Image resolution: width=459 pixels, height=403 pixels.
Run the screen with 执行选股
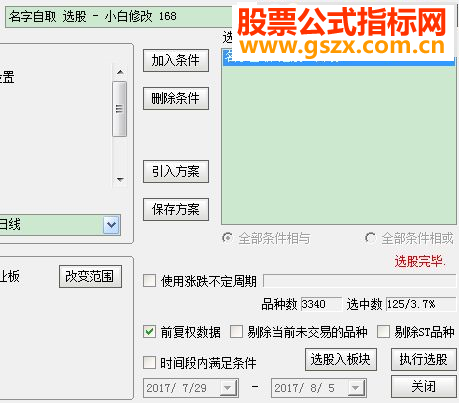pos(424,359)
